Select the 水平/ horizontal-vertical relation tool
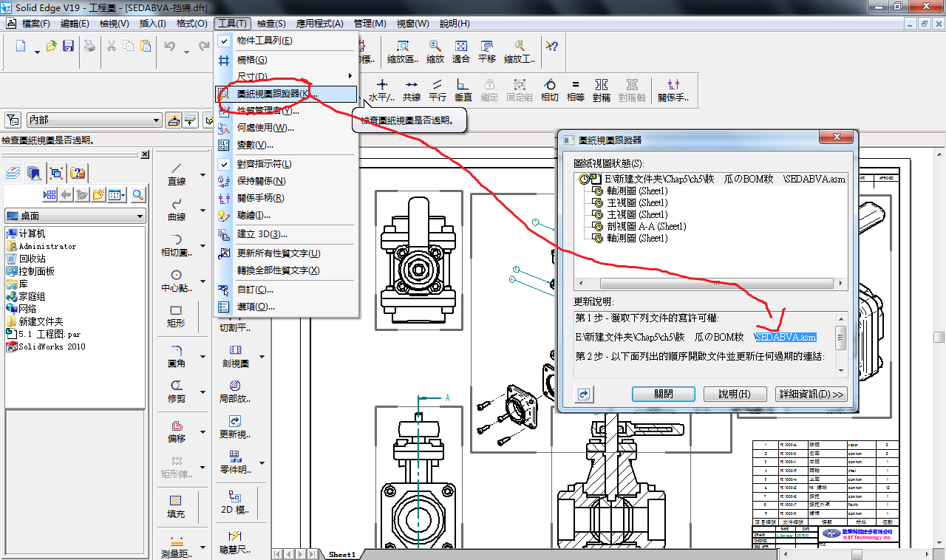 tap(382, 90)
